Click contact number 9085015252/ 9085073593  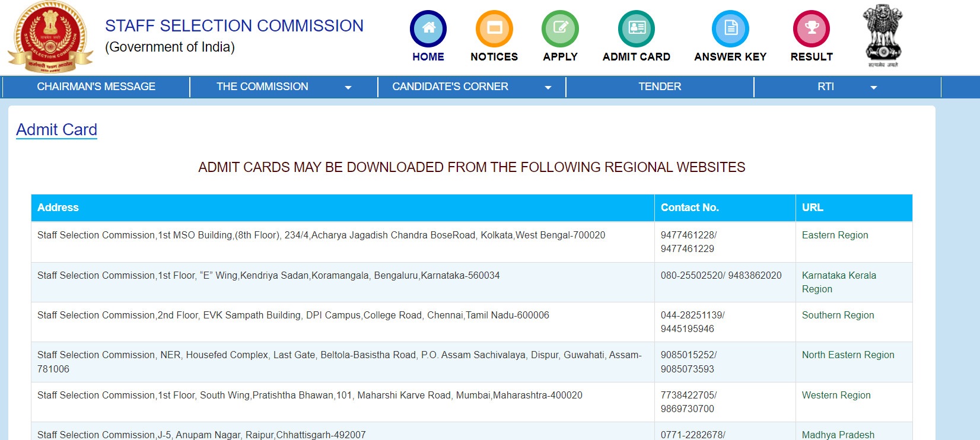tap(689, 362)
